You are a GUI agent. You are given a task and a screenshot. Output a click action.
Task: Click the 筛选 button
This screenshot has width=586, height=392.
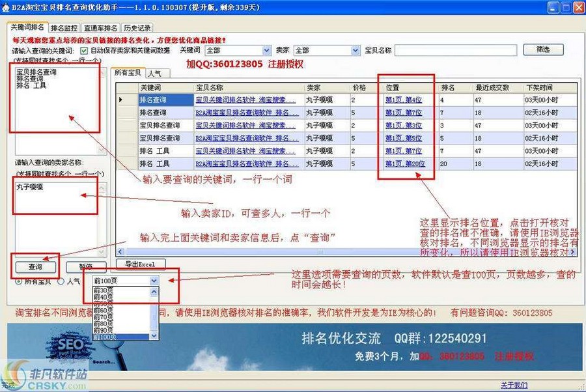click(543, 49)
